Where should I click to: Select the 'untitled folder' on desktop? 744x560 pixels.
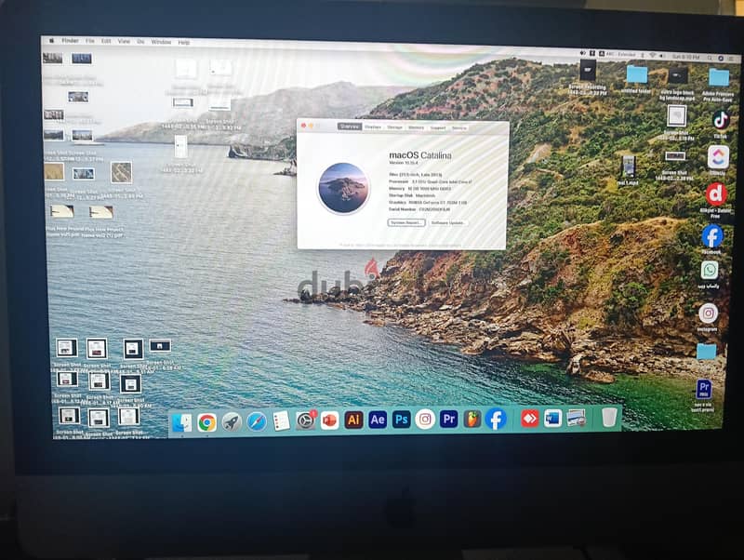[636, 74]
